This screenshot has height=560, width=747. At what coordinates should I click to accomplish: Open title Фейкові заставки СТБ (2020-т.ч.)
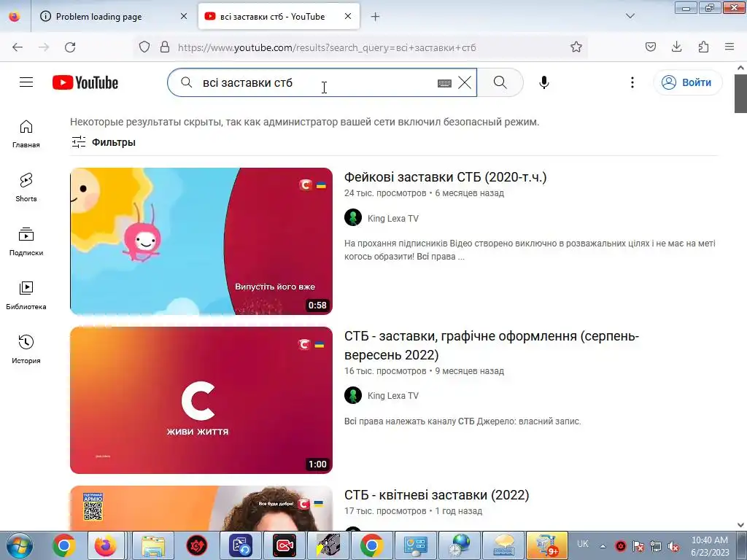point(446,177)
